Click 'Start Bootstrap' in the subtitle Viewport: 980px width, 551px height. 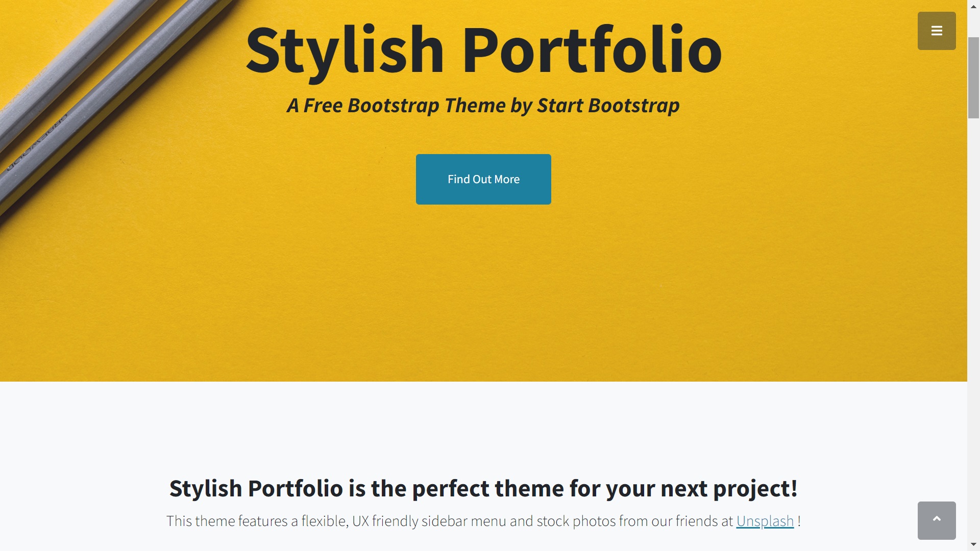[608, 105]
